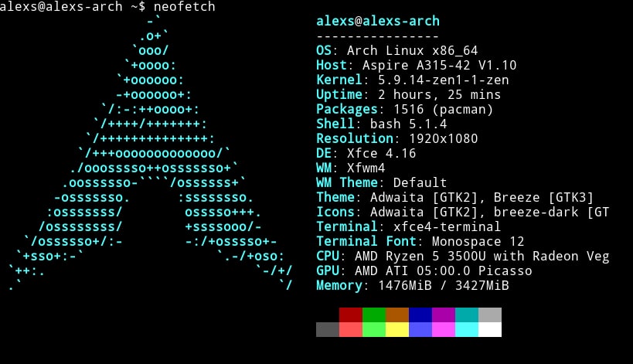Screen dimensions: 633x364
Task: Click the WM value Xfwm4
Action: click(x=366, y=168)
